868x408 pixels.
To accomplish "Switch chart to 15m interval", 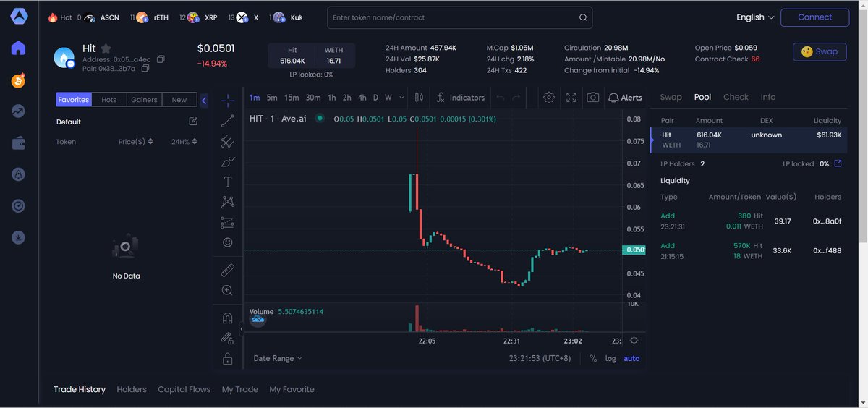I will pos(292,98).
